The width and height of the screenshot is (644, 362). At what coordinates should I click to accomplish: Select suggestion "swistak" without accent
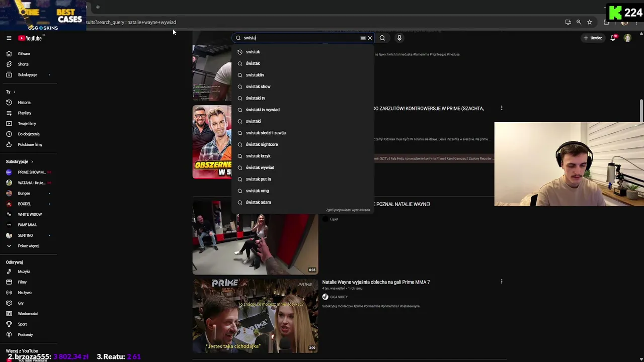[x=303, y=52]
